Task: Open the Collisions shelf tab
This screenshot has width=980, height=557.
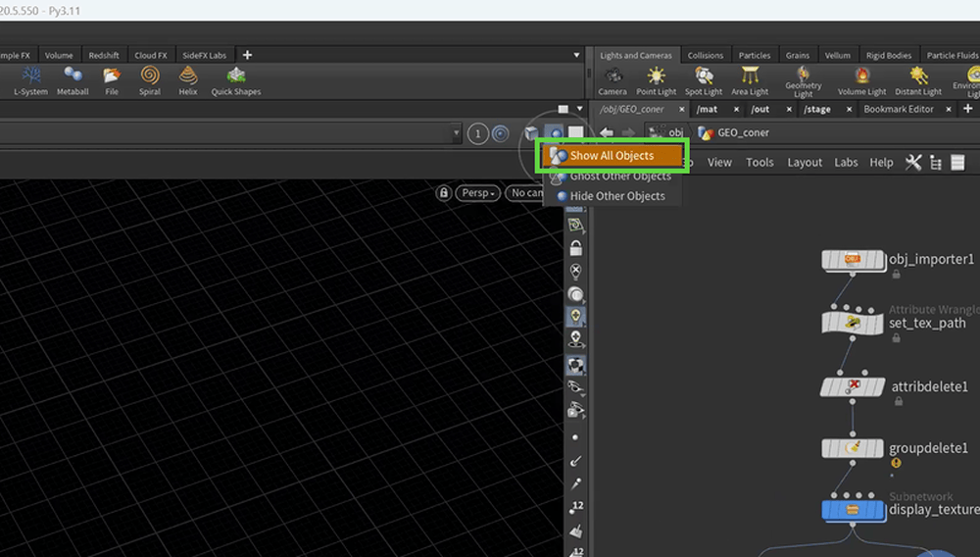Action: (x=705, y=56)
